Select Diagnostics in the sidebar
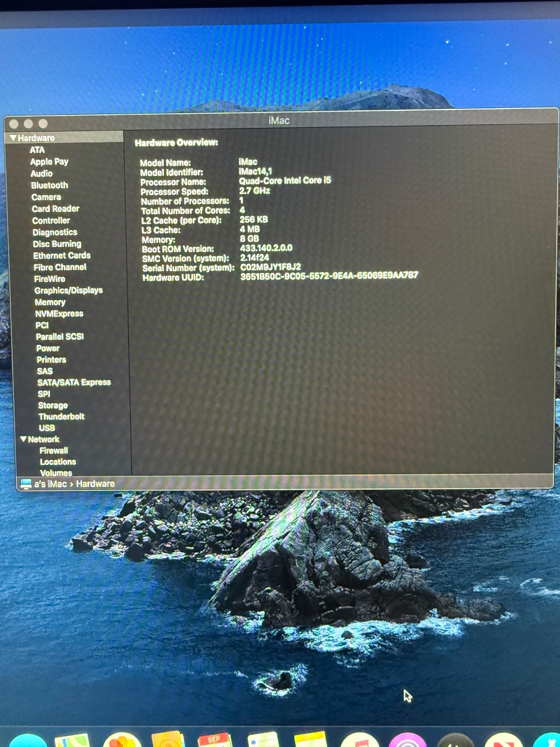Screen dimensions: 560x747 pyautogui.click(x=55, y=232)
